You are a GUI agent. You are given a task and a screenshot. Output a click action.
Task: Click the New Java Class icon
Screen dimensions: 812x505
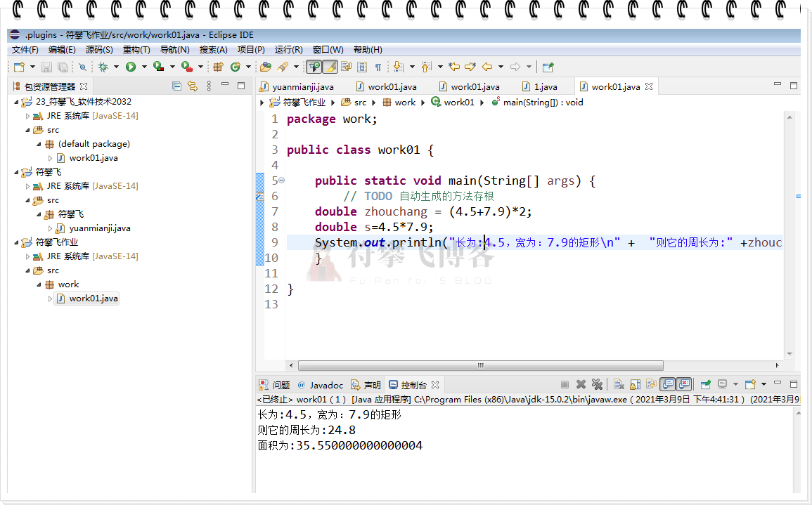236,67
